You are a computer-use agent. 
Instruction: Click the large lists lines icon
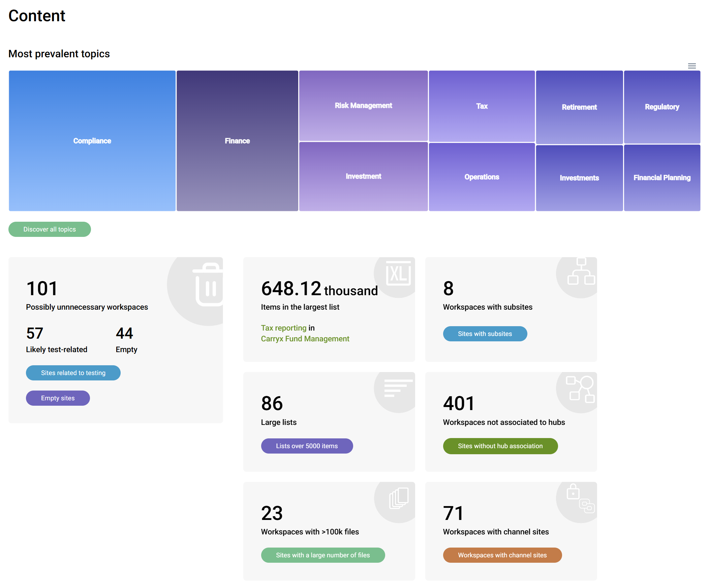398,388
